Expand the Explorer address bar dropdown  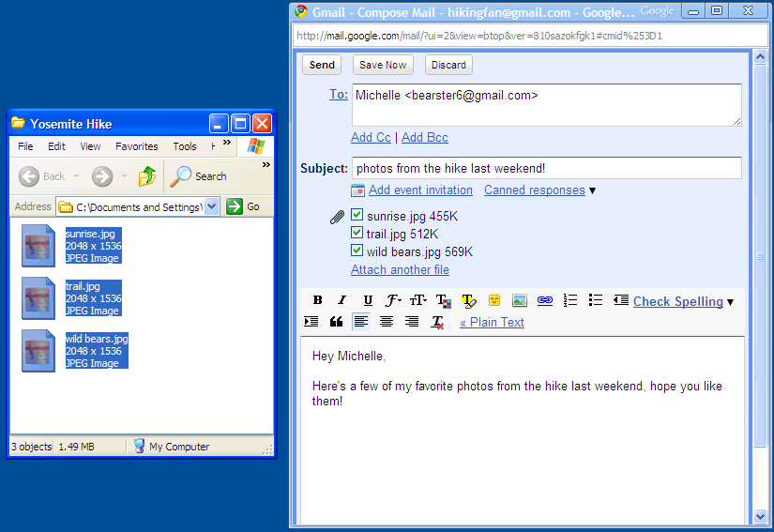pyautogui.click(x=211, y=206)
